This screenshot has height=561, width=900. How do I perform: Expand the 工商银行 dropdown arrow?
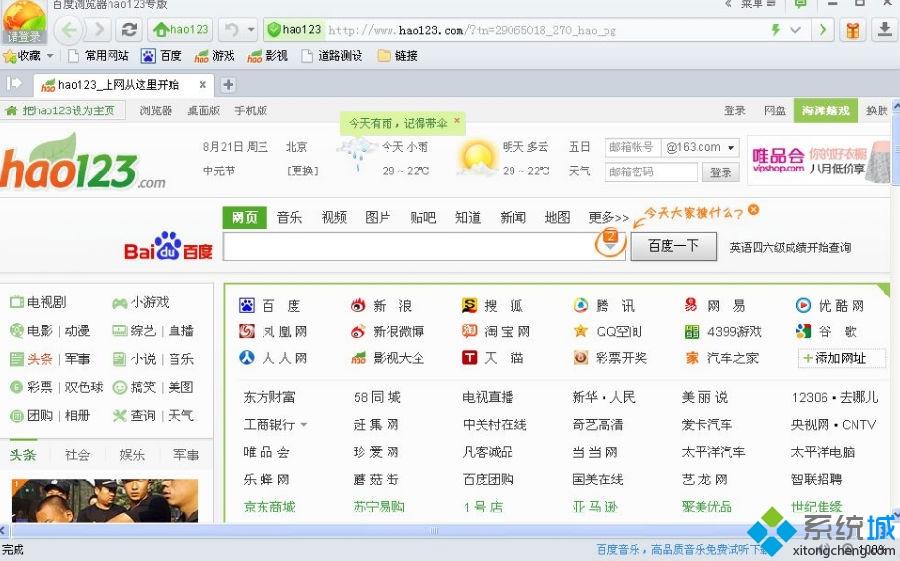point(304,425)
